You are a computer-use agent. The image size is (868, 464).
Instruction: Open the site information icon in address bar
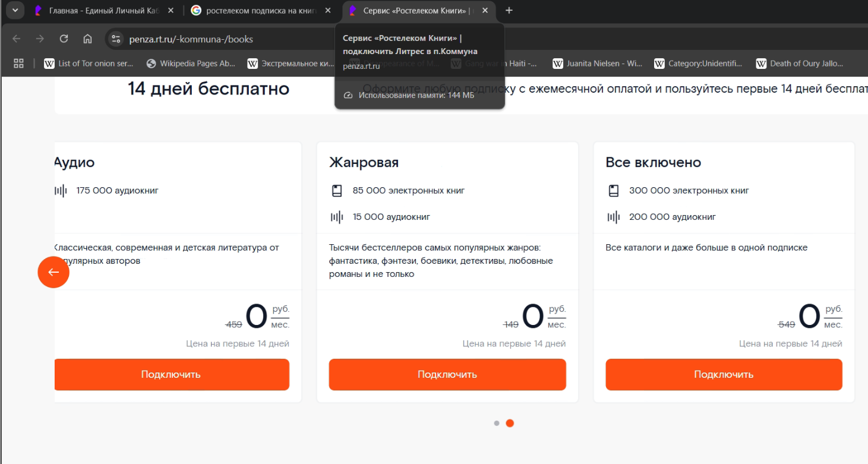[x=116, y=39]
